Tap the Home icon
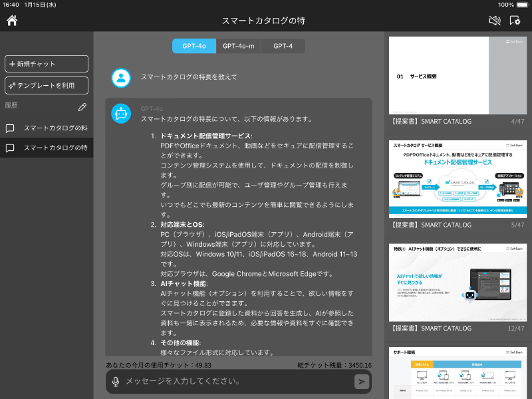Image resolution: width=532 pixels, height=399 pixels. (11, 20)
